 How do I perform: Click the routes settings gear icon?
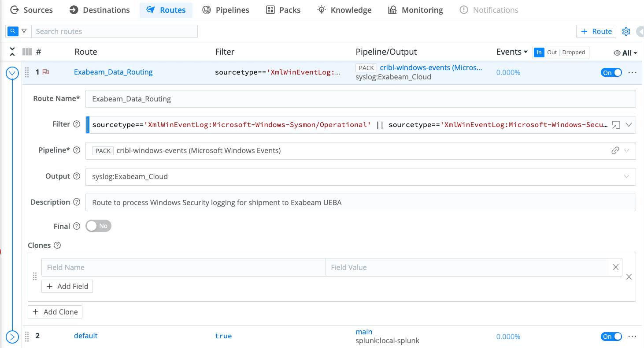tap(626, 31)
